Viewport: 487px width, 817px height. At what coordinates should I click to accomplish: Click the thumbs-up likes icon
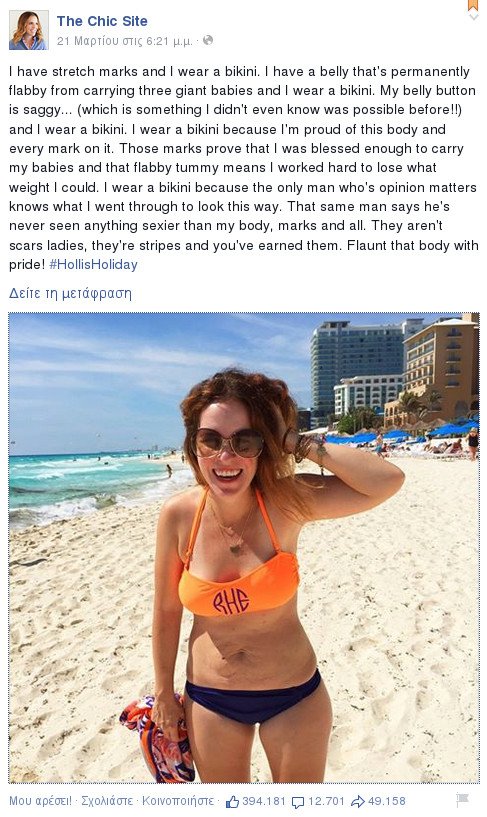(232, 801)
